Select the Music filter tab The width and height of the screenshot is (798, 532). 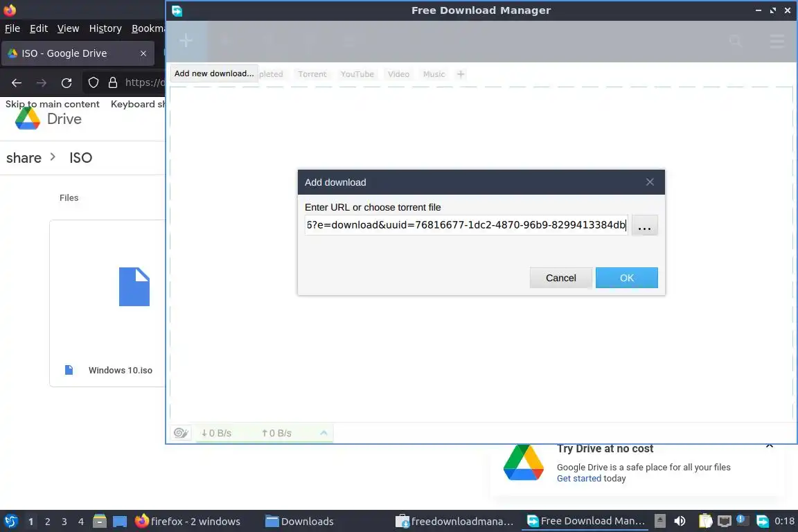[434, 74]
